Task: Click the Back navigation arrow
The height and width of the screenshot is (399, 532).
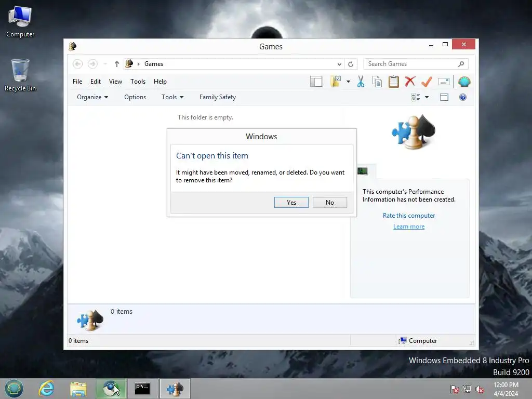Action: click(78, 64)
